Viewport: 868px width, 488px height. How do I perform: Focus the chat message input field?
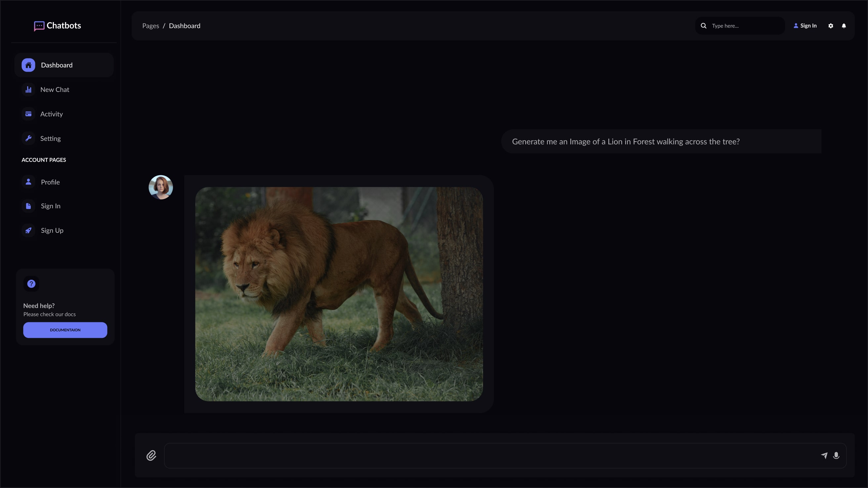point(489,455)
